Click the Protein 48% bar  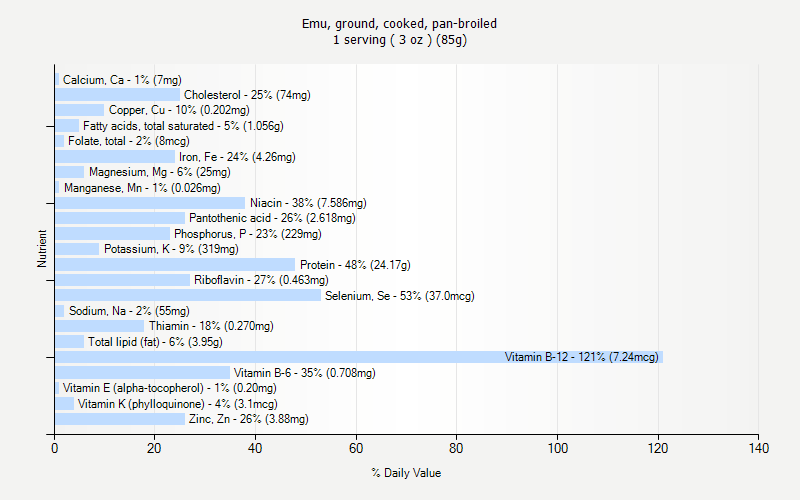tap(175, 265)
